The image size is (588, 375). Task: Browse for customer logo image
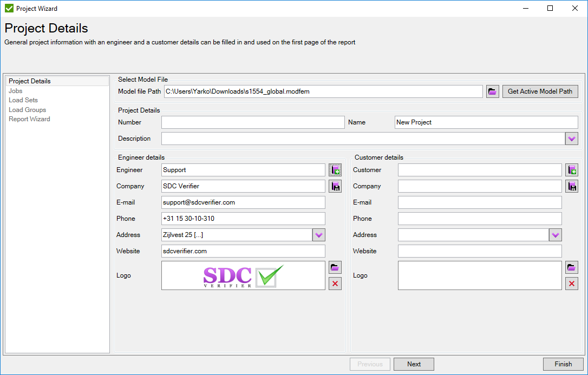click(572, 267)
